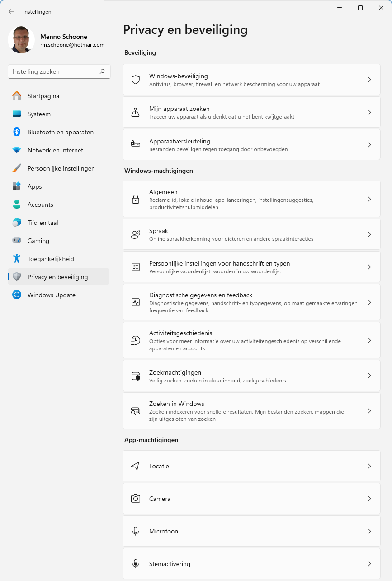The height and width of the screenshot is (581, 392).
Task: Click the Zoekmachtigingen shield icon
Action: coord(136,376)
